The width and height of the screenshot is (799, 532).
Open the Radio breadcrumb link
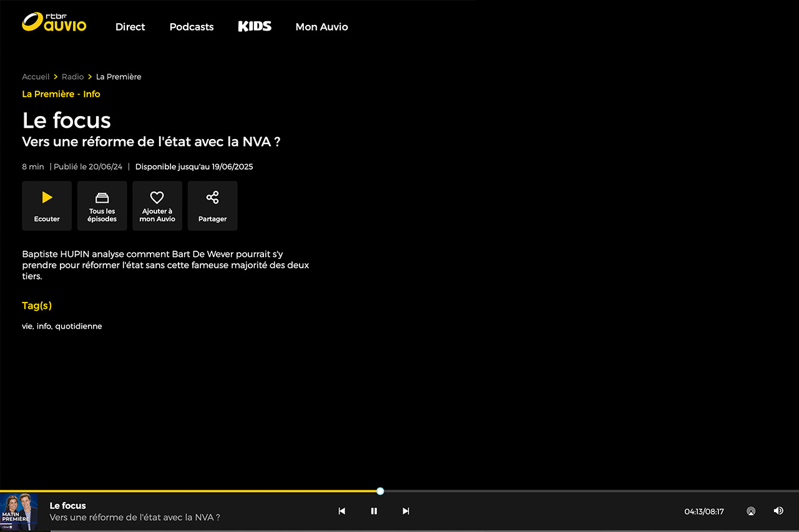(x=72, y=77)
